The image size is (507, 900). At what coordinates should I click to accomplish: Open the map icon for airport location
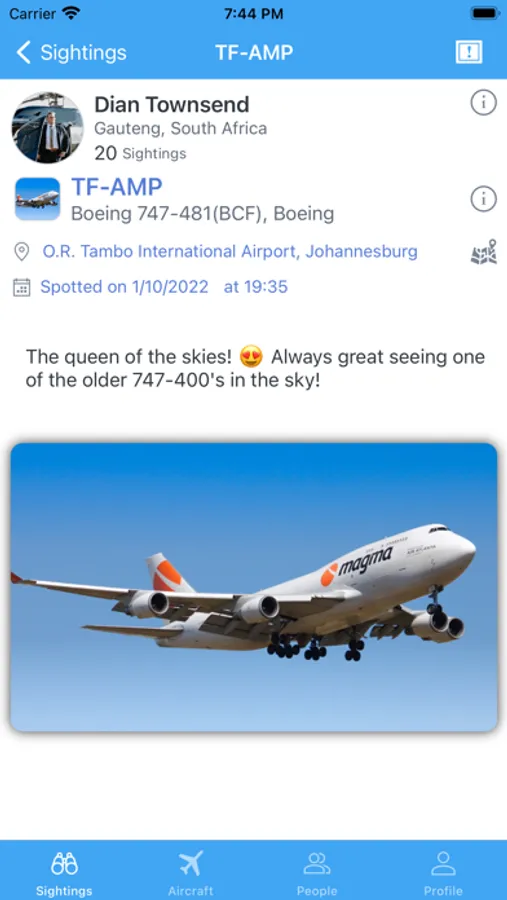(483, 252)
